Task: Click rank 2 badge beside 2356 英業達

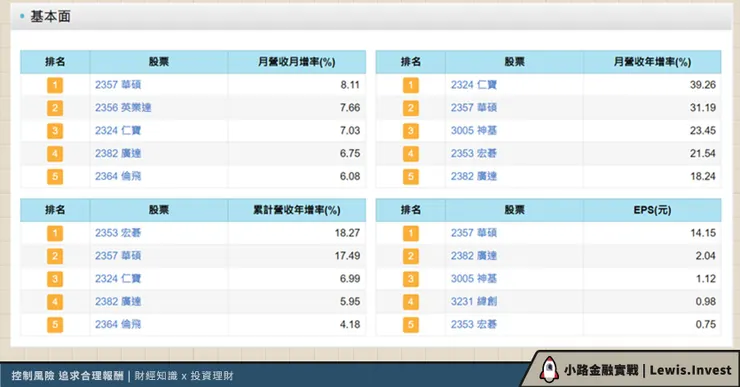Action: click(55, 108)
